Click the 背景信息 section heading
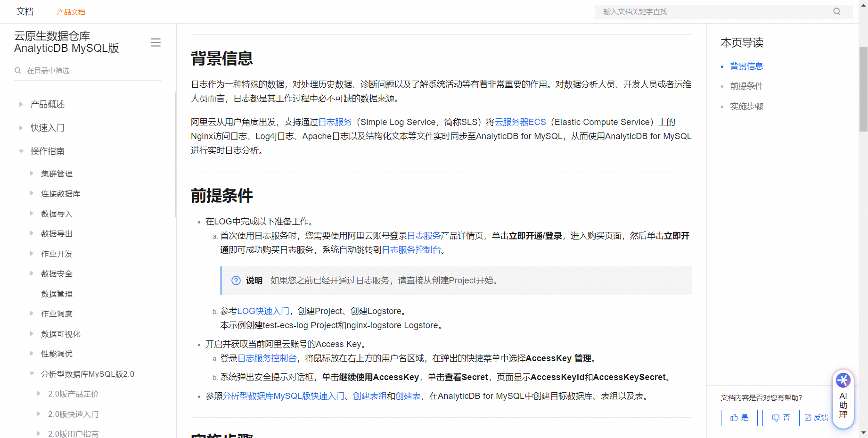The image size is (868, 438). point(222,58)
